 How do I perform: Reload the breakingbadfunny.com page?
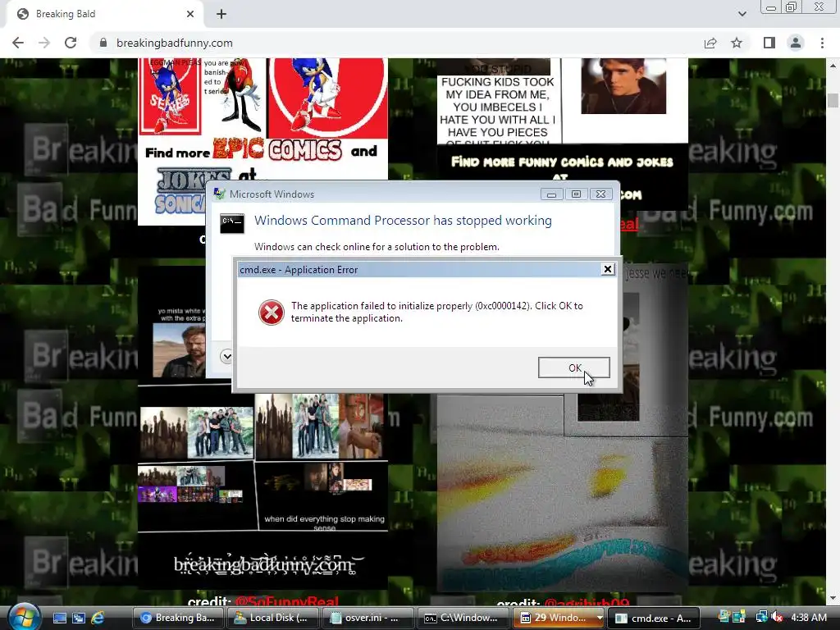click(71, 43)
